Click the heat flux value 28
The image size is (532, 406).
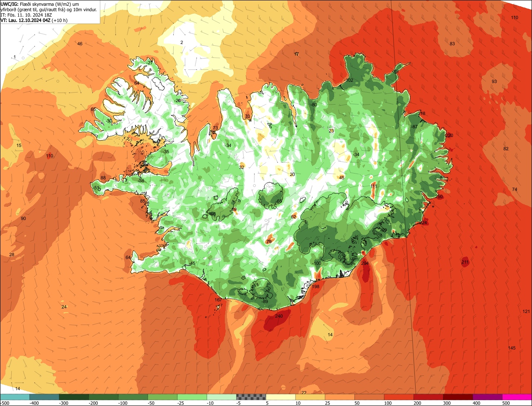(x=12, y=255)
